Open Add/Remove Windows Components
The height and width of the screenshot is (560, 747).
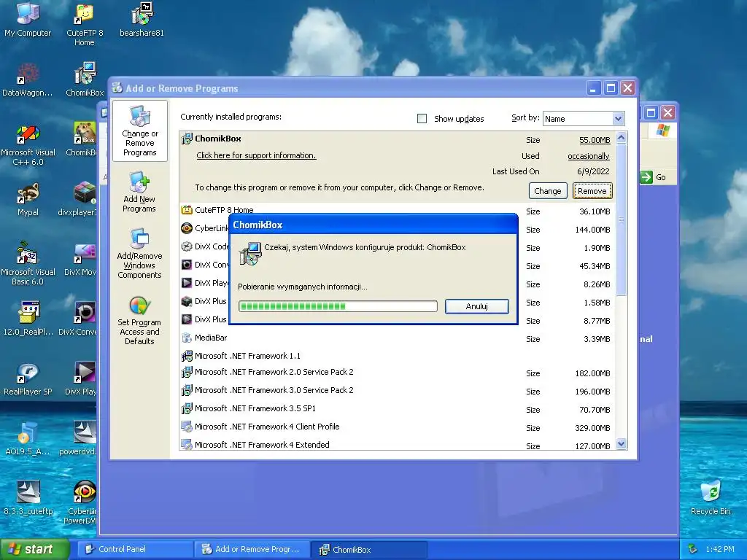[x=139, y=253]
